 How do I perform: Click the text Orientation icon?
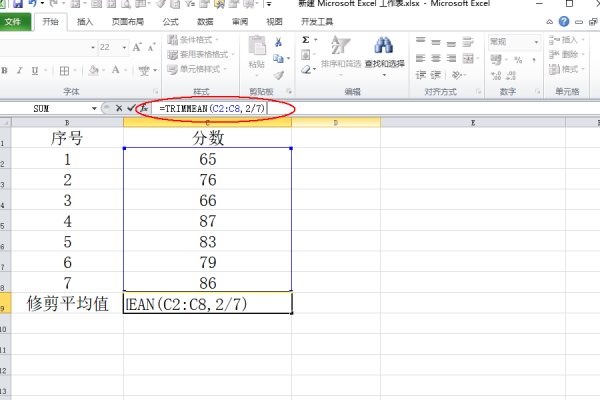[457, 75]
